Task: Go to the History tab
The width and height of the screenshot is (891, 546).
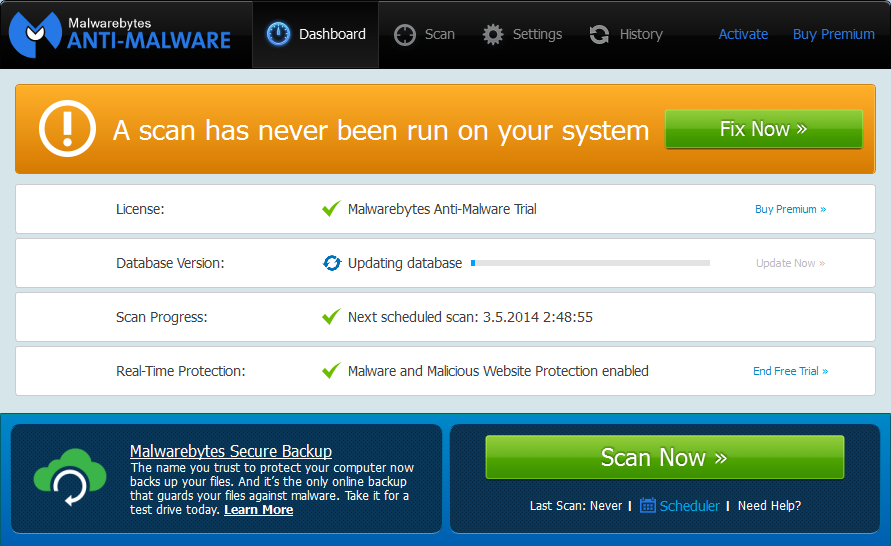Action: coord(626,34)
